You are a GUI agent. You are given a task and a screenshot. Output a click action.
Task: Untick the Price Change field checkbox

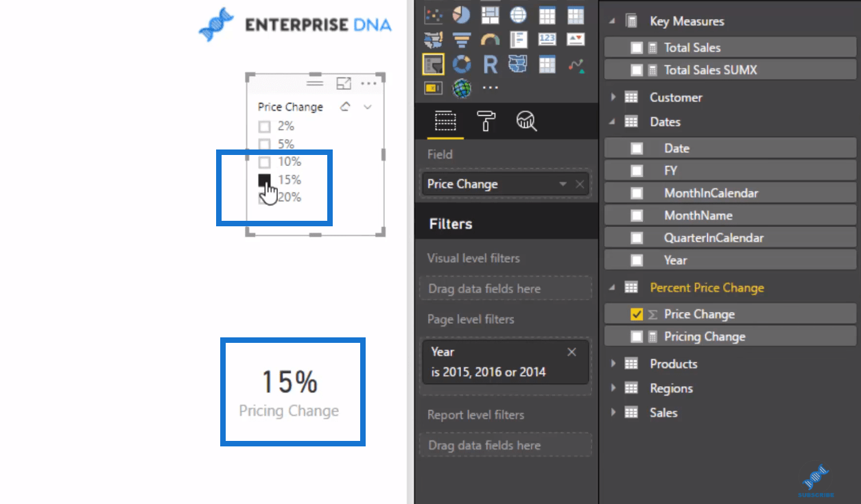[x=637, y=314]
